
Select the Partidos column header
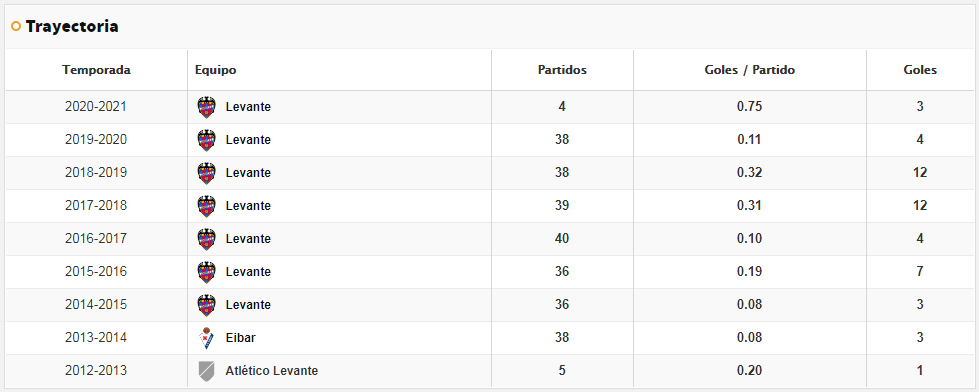tap(562, 70)
